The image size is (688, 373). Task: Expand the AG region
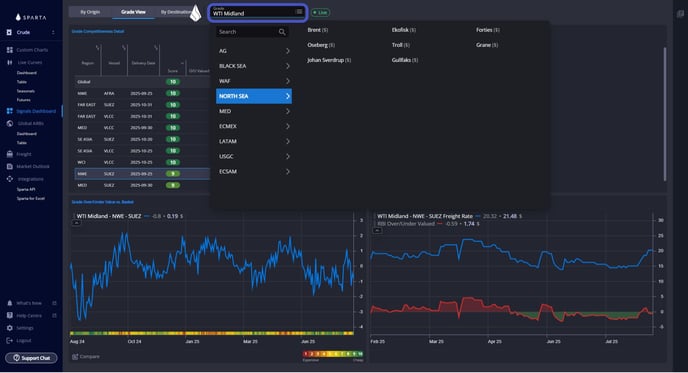(254, 51)
